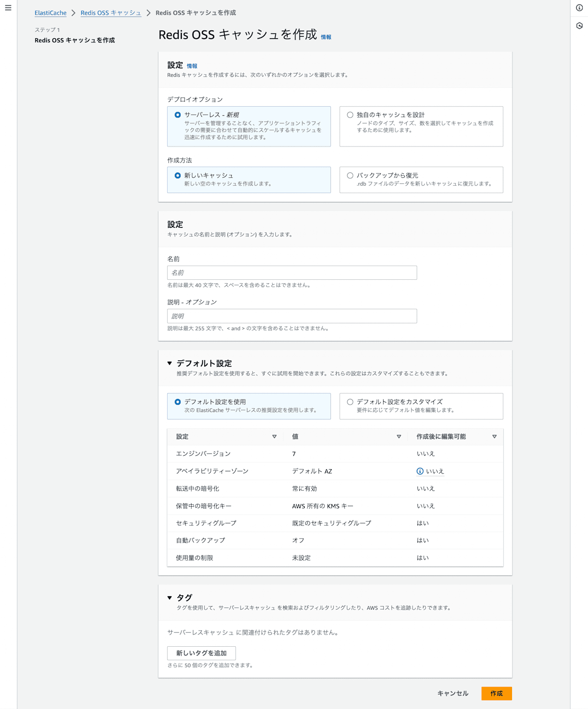Image resolution: width=588 pixels, height=709 pixels.
Task: Open 情報 link beside 設定 heading
Action: pyautogui.click(x=192, y=66)
